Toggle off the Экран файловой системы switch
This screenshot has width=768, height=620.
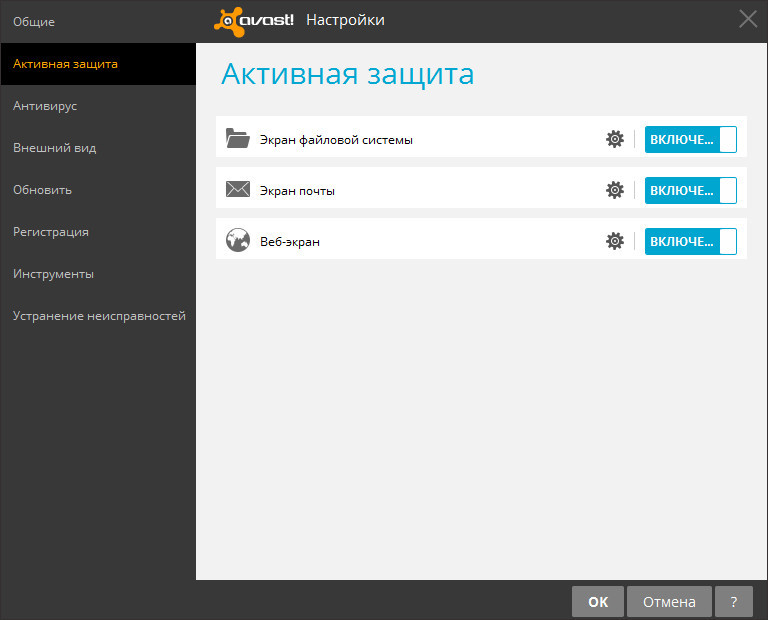690,139
